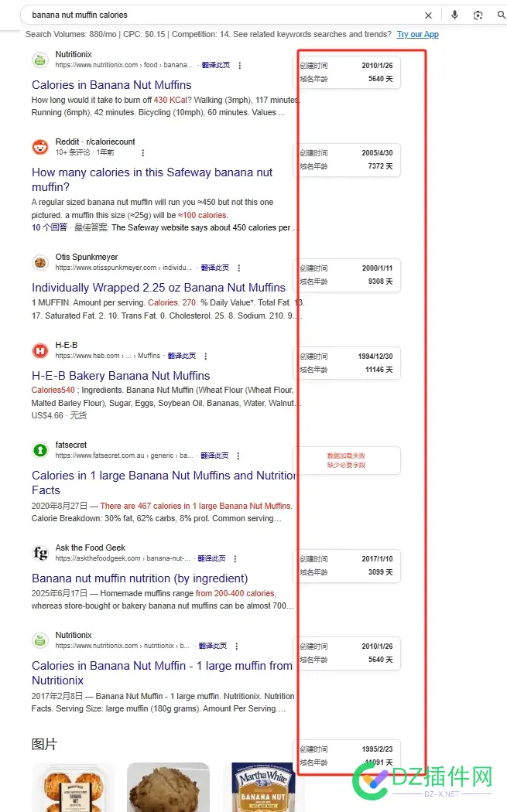Click the www.otisspunkmeyer.com URL breadcrumb
This screenshot has width=507, height=812.
pos(123,268)
